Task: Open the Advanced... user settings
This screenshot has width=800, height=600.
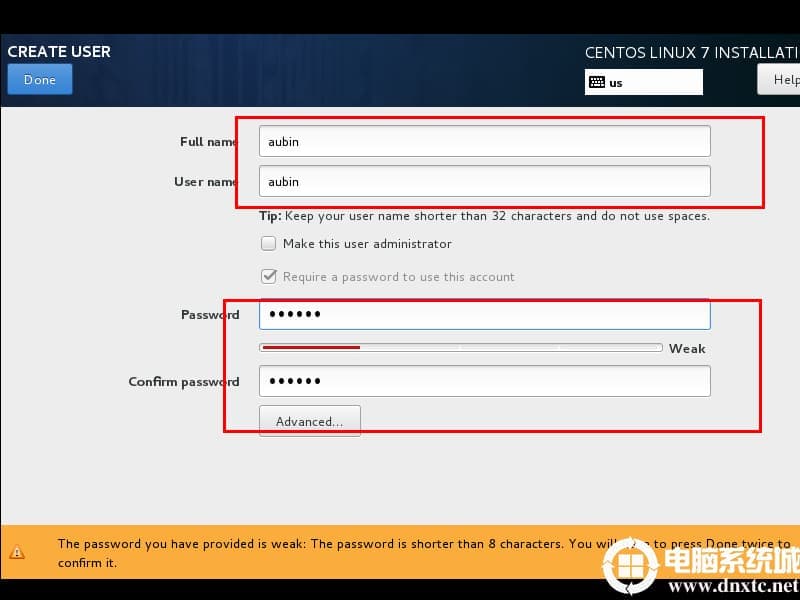Action: pos(310,421)
